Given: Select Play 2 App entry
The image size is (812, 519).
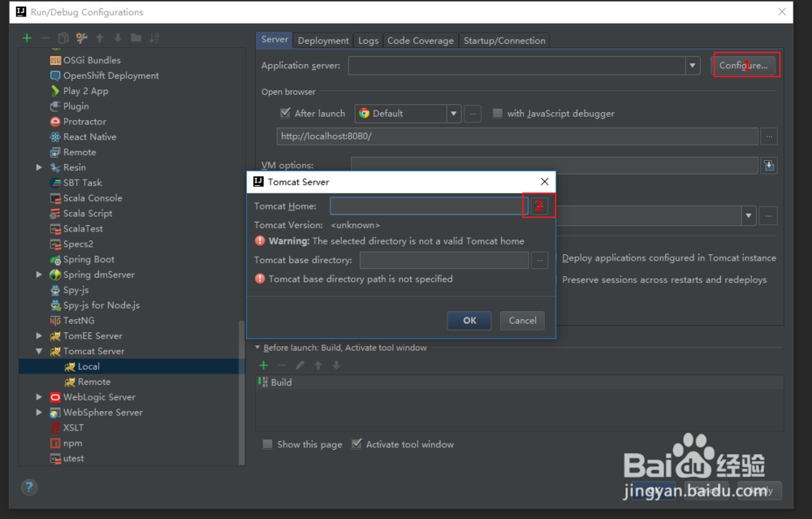Looking at the screenshot, I should [80, 91].
